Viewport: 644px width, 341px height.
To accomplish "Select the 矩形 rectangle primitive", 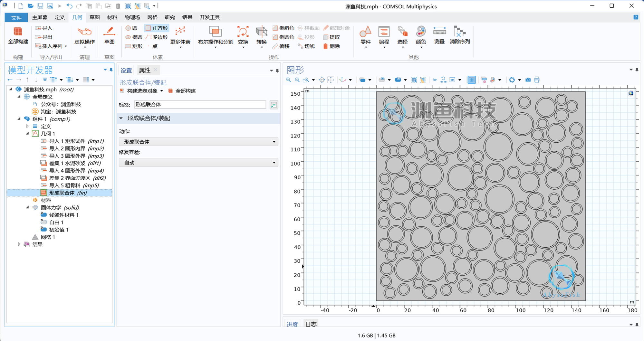I will coord(134,46).
